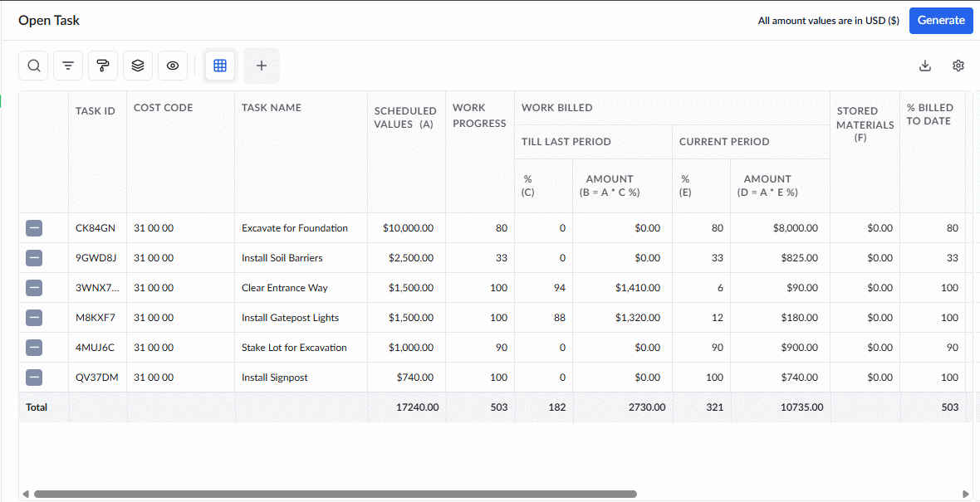The width and height of the screenshot is (980, 502).
Task: Click the horizontal scrollbar thumb
Action: [336, 494]
